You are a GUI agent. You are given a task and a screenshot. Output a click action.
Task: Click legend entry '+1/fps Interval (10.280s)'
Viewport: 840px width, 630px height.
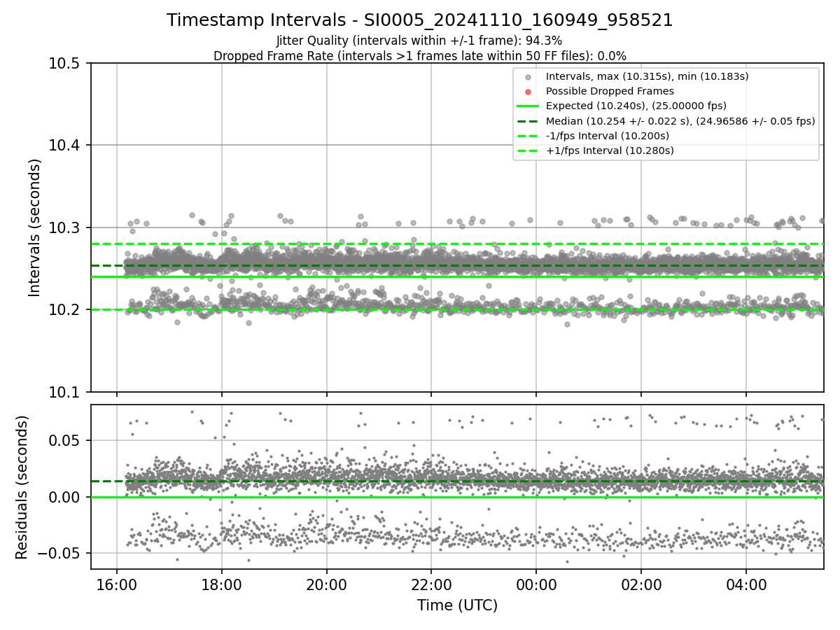[609, 150]
